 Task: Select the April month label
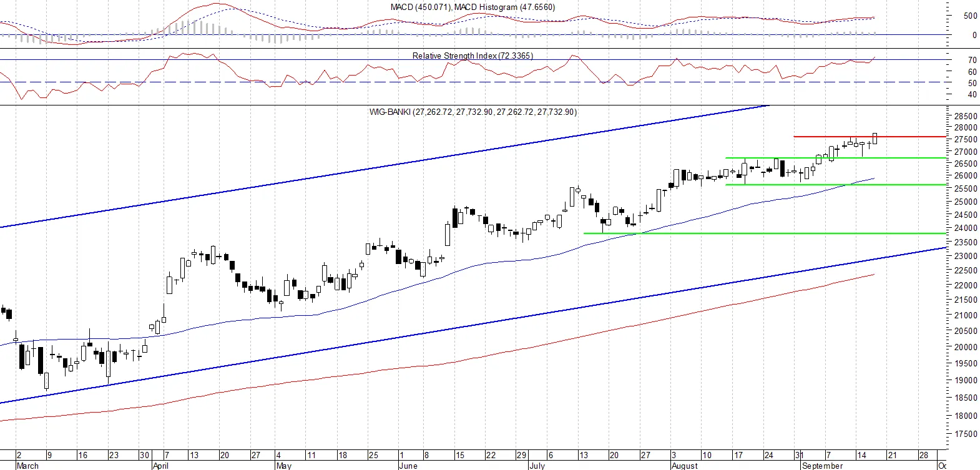click(160, 466)
